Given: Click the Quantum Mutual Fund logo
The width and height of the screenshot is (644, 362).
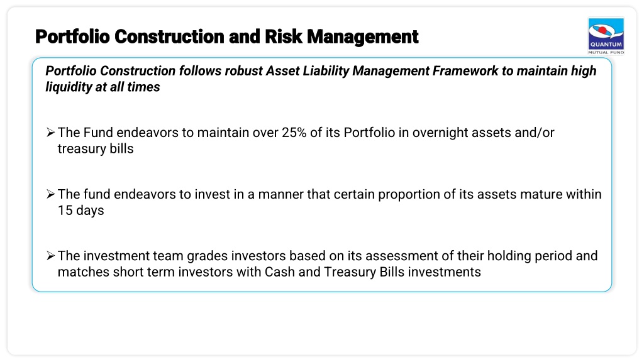Looking at the screenshot, I should 606,36.
